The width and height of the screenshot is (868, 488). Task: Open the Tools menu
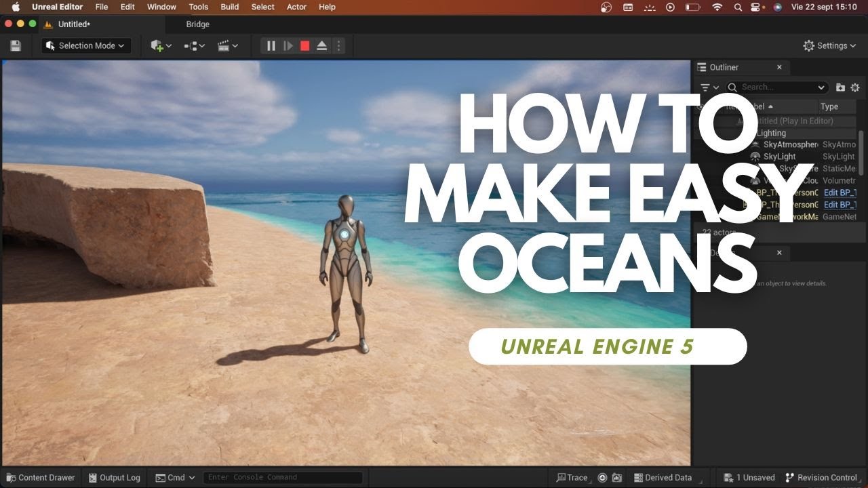tap(199, 7)
